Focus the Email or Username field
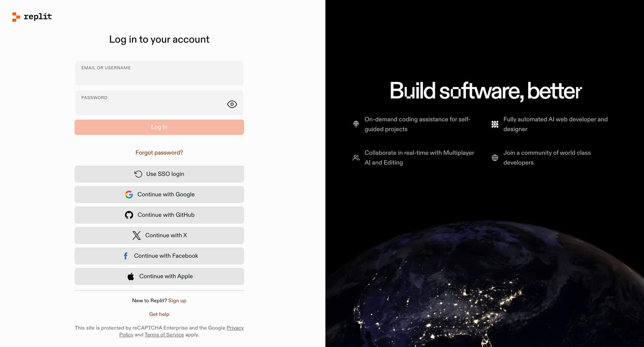 click(x=159, y=73)
